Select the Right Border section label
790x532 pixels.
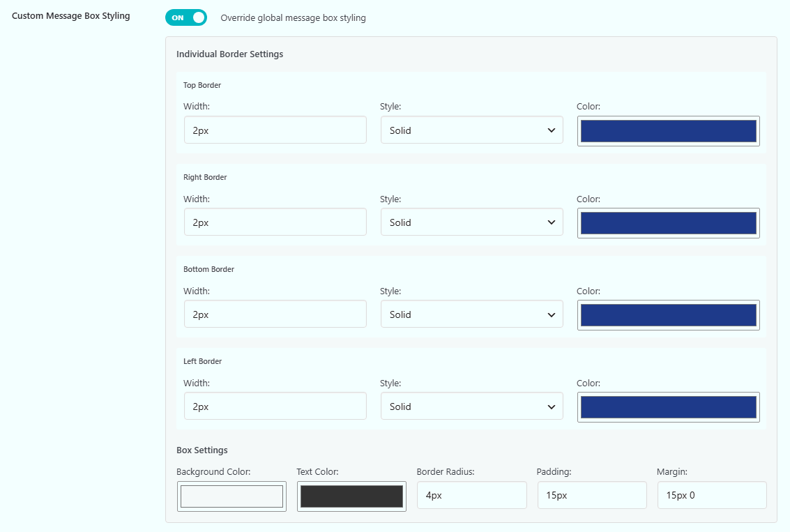point(205,177)
